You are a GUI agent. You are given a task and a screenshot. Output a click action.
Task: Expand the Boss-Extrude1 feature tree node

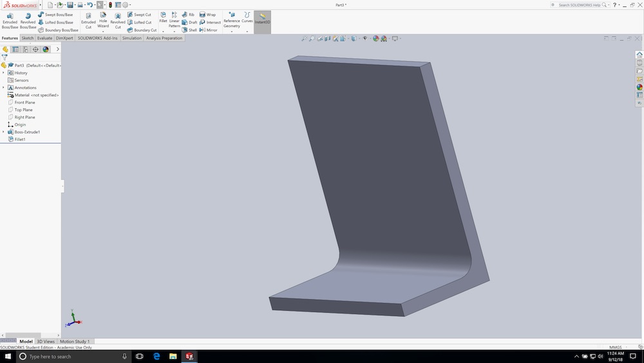(4, 132)
